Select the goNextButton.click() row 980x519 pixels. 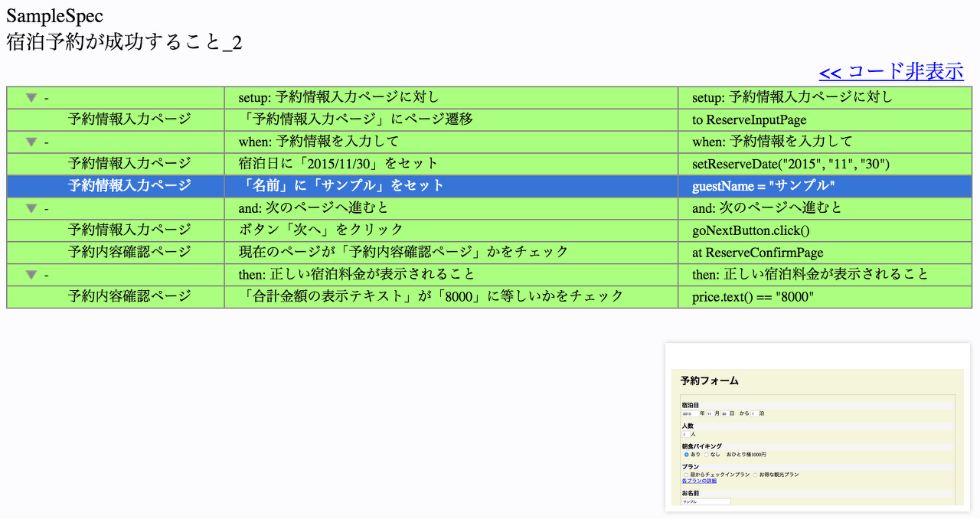tap(490, 229)
